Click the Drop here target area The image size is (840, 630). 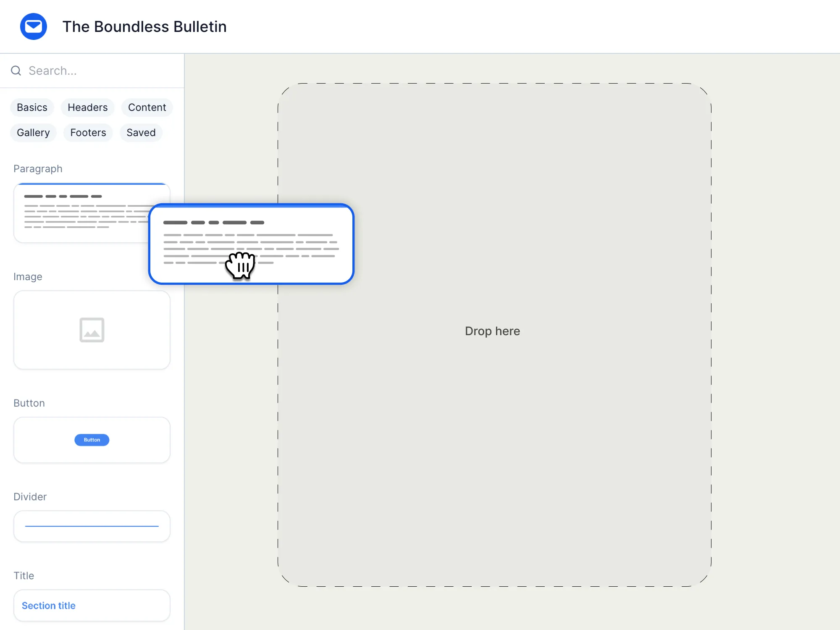pyautogui.click(x=492, y=331)
